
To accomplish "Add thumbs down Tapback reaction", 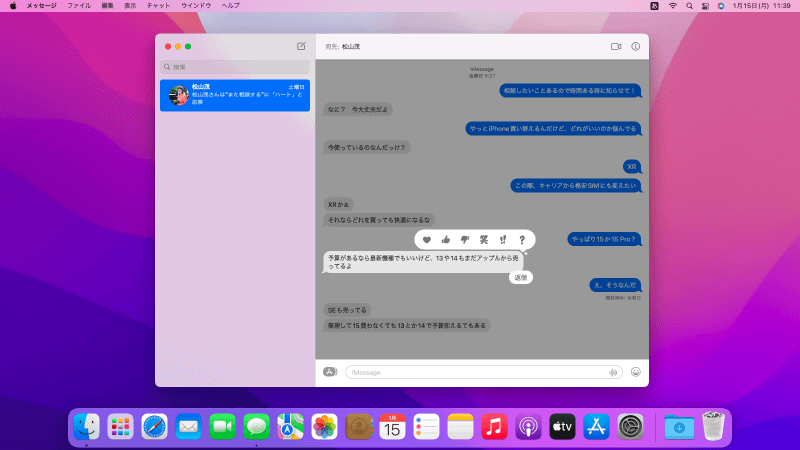I will 465,239.
